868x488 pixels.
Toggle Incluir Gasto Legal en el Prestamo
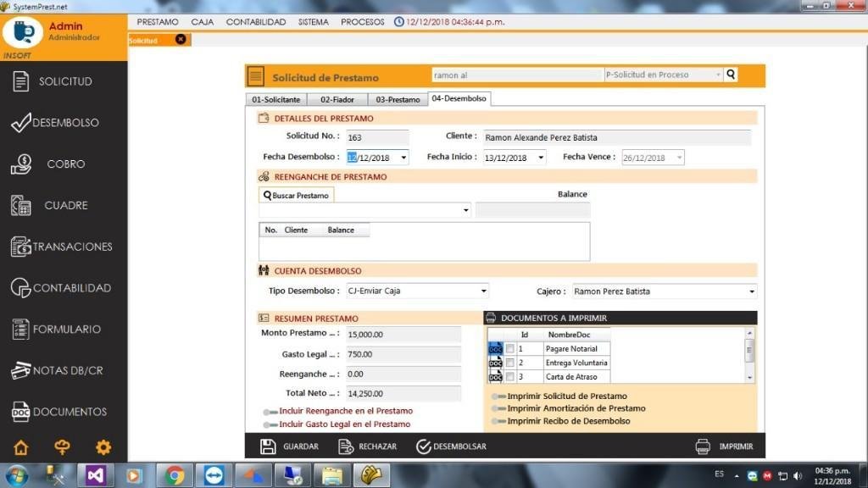270,424
